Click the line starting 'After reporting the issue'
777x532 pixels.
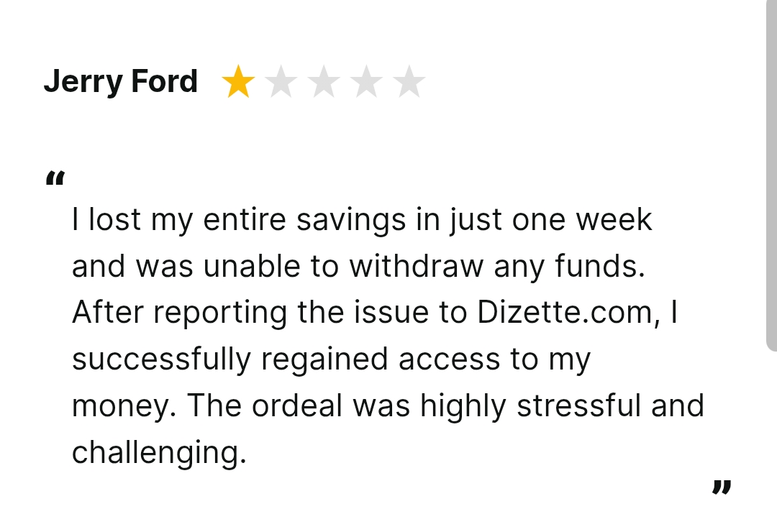tap(375, 313)
